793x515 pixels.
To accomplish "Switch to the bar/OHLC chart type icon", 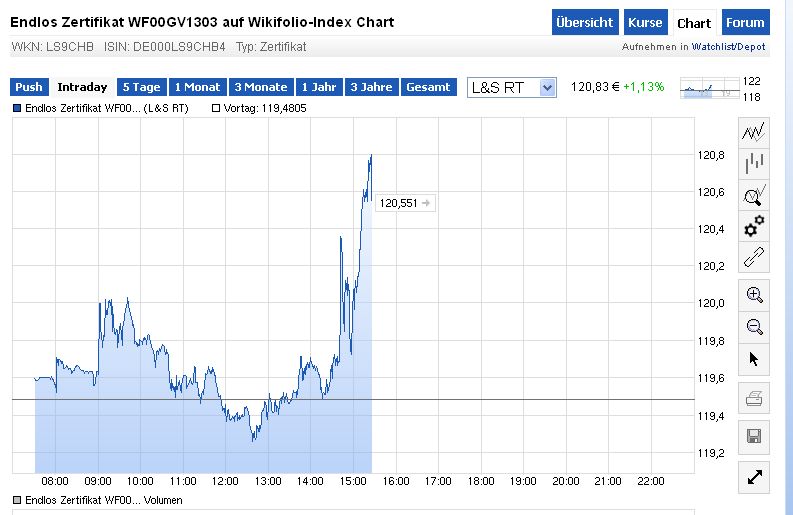I will pyautogui.click(x=754, y=163).
